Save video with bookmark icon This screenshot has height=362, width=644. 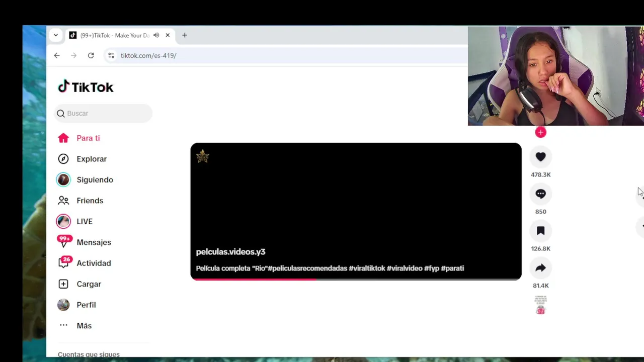point(541,231)
